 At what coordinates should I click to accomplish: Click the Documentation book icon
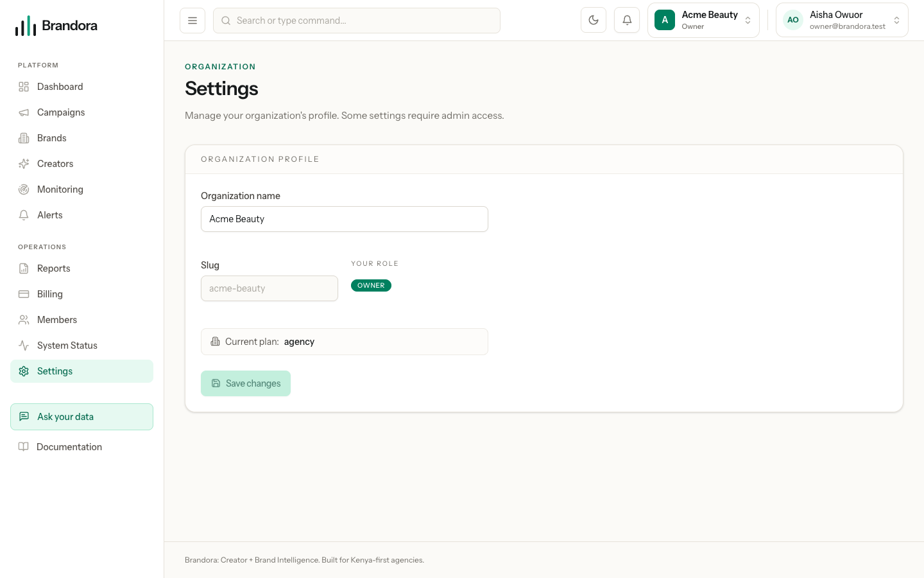24,447
